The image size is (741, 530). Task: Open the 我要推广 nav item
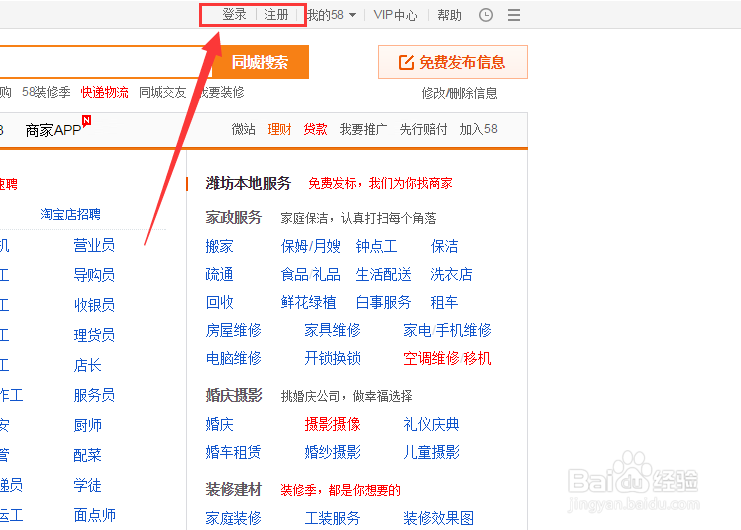tap(363, 129)
